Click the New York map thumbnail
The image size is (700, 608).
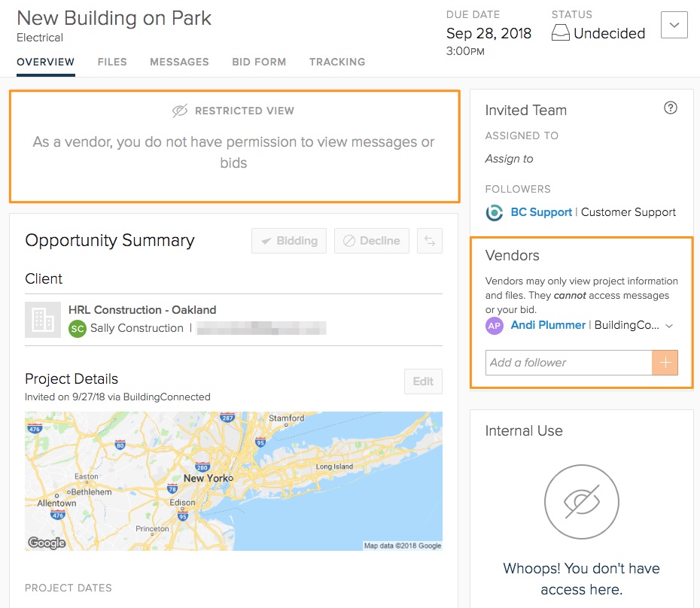[x=233, y=481]
